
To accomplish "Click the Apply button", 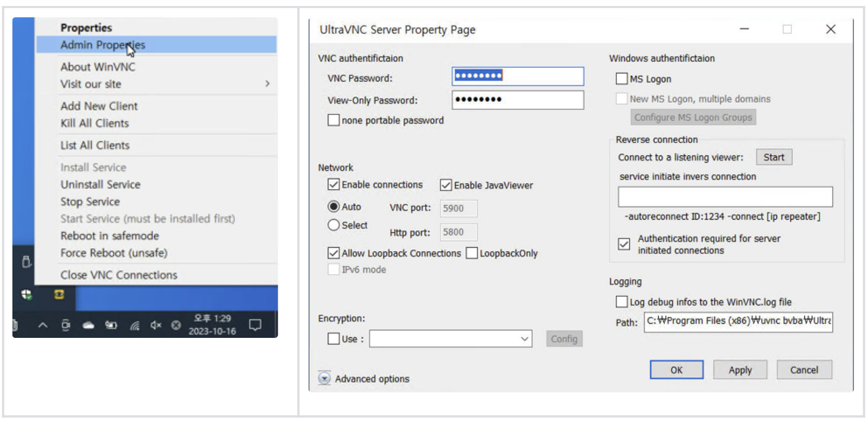I will 740,370.
